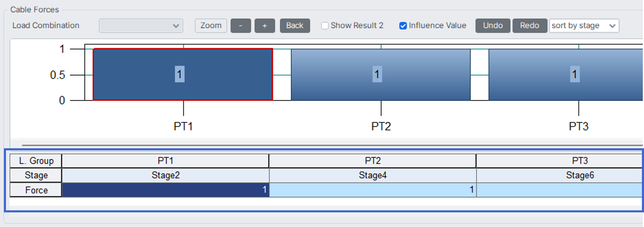This screenshot has height=227, width=644.
Task: Click the PT3 force value cell
Action: point(560,190)
